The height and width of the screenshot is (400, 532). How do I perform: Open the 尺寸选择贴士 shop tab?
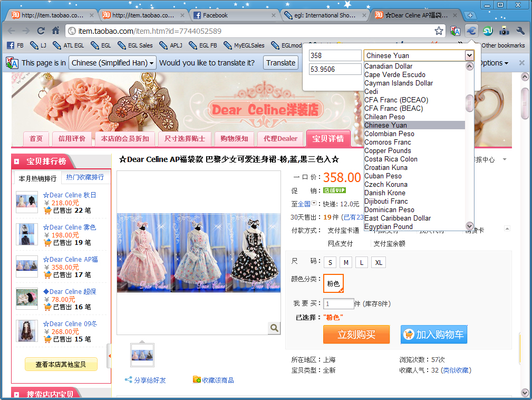pos(185,139)
